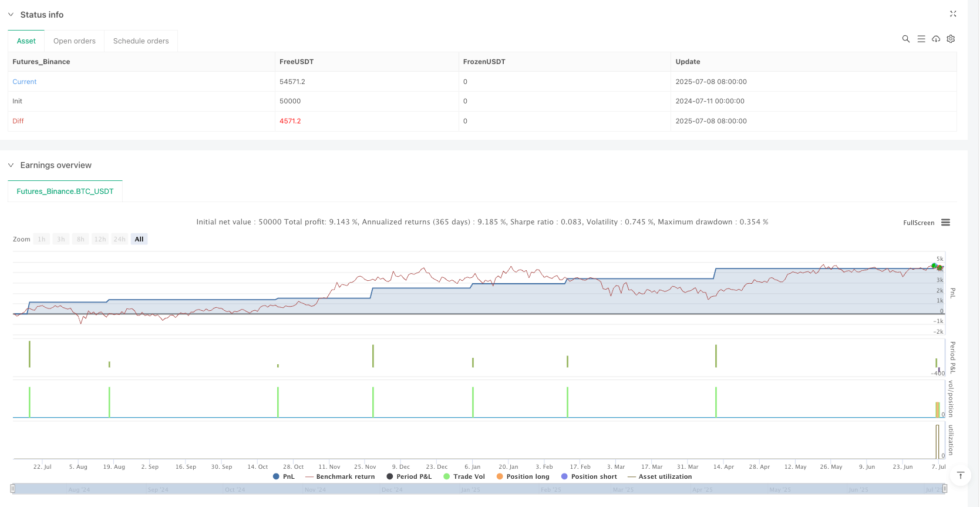Click the scroll-to-top arrow button

(x=961, y=475)
